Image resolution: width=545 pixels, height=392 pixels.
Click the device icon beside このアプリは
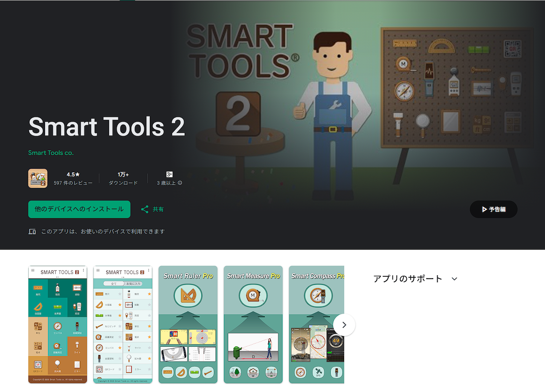pyautogui.click(x=32, y=231)
